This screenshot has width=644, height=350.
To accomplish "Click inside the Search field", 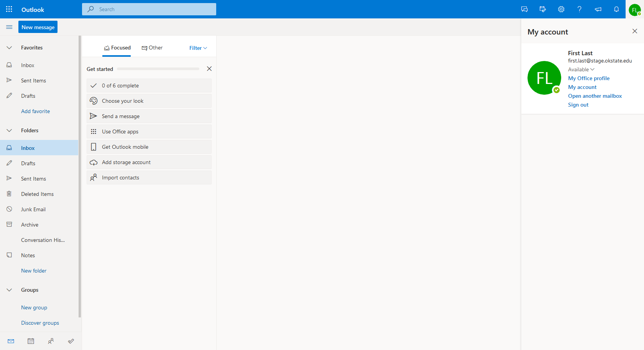I will [149, 9].
